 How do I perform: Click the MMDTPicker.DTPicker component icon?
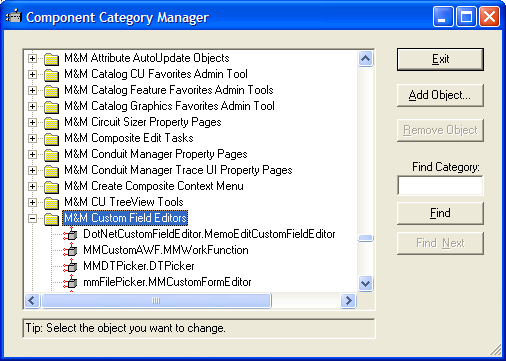(x=70, y=266)
